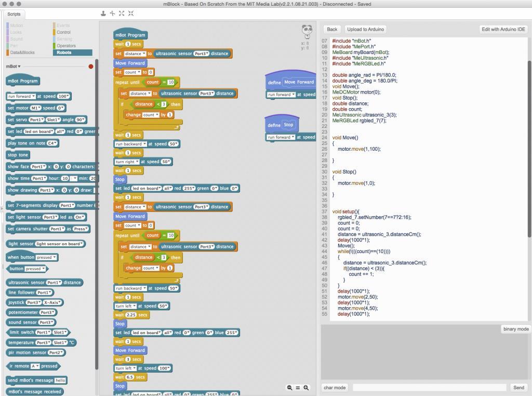
Task: Open M1 motor dropdown in palette
Action: click(x=36, y=108)
